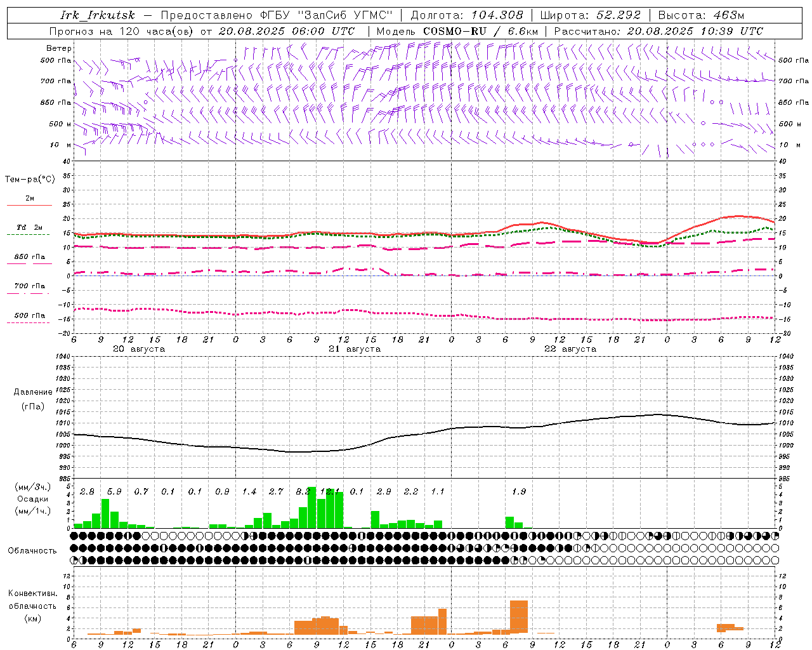
Task: Click 'Прогноз на 120 часа(ов)' forecast text
Action: coord(122,31)
